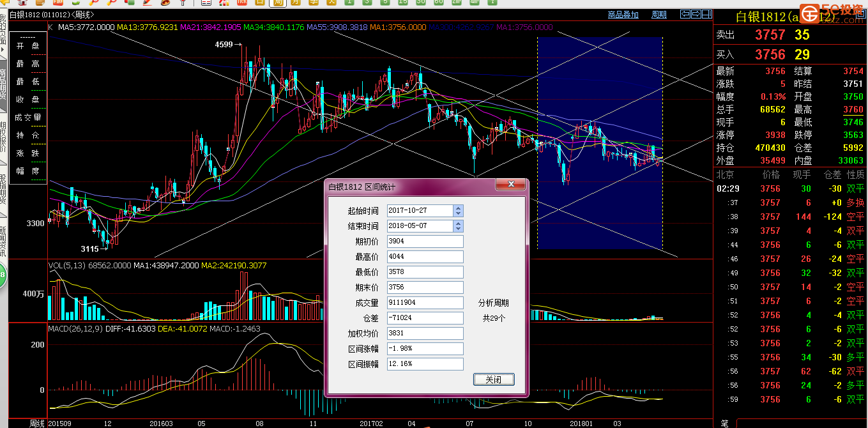The height and width of the screenshot is (428, 868).
Task: Click the 起始时间 date spinner arrows
Action: click(x=458, y=210)
